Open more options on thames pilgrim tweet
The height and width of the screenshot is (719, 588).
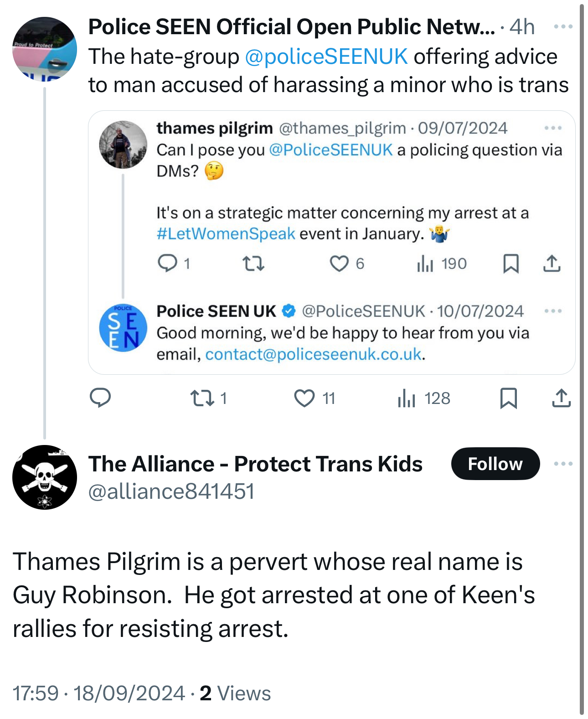click(x=553, y=128)
